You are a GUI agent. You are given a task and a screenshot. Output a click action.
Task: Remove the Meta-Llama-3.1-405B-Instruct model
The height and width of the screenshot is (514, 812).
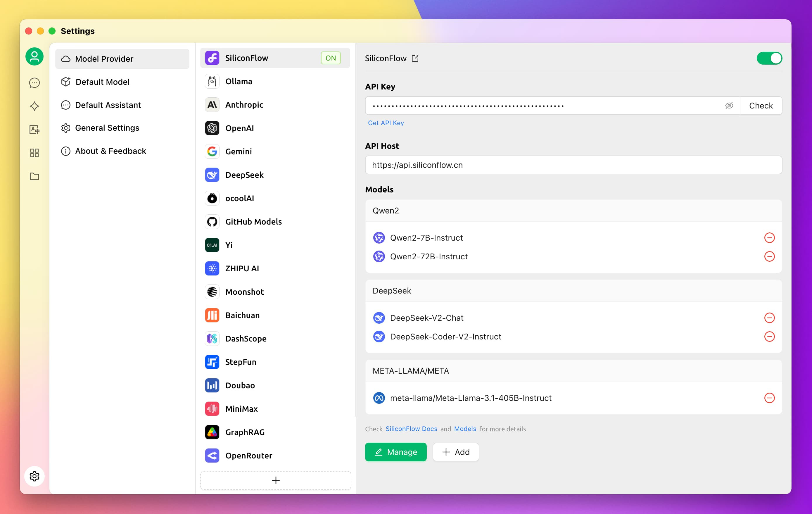(769, 398)
